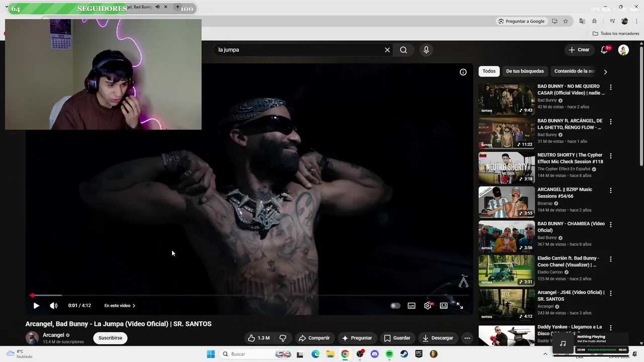The width and height of the screenshot is (644, 362).
Task: Open more actions menu below video
Action: point(467,338)
